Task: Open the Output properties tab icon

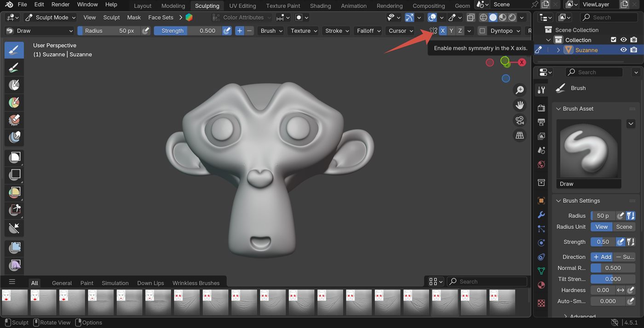Action: [x=541, y=122]
